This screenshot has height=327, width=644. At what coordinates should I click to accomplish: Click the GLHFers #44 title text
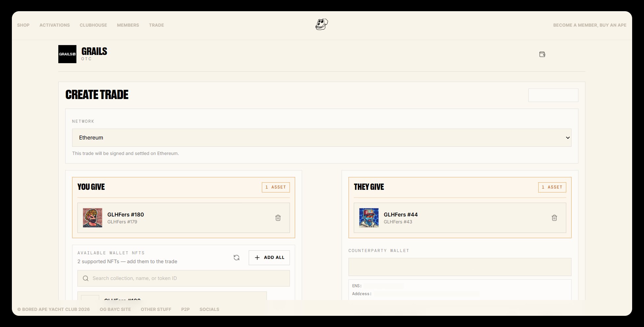(401, 214)
